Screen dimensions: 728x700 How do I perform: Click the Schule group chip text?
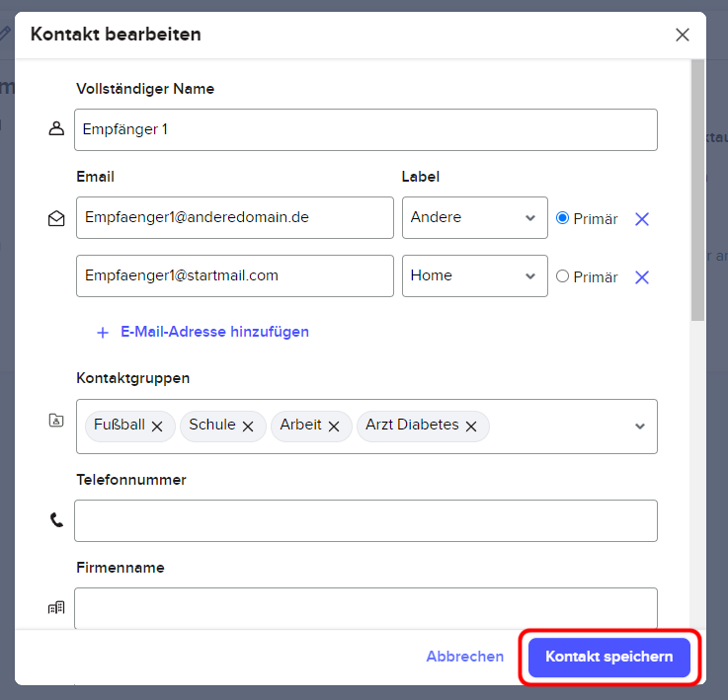(212, 425)
